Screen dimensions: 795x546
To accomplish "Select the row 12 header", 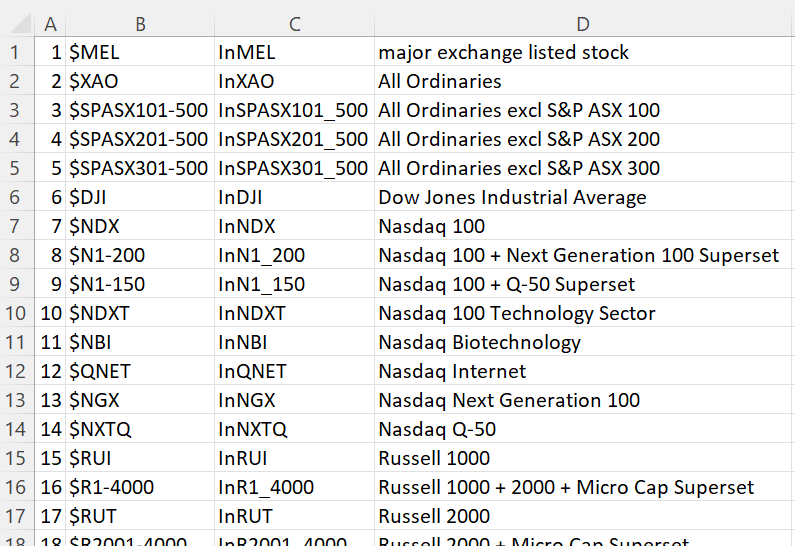I will pos(17,371).
